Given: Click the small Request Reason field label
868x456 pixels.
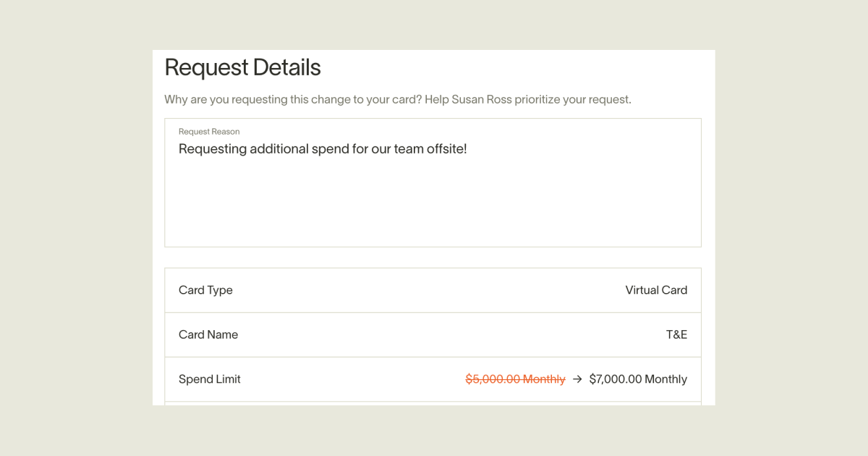Looking at the screenshot, I should pos(209,132).
